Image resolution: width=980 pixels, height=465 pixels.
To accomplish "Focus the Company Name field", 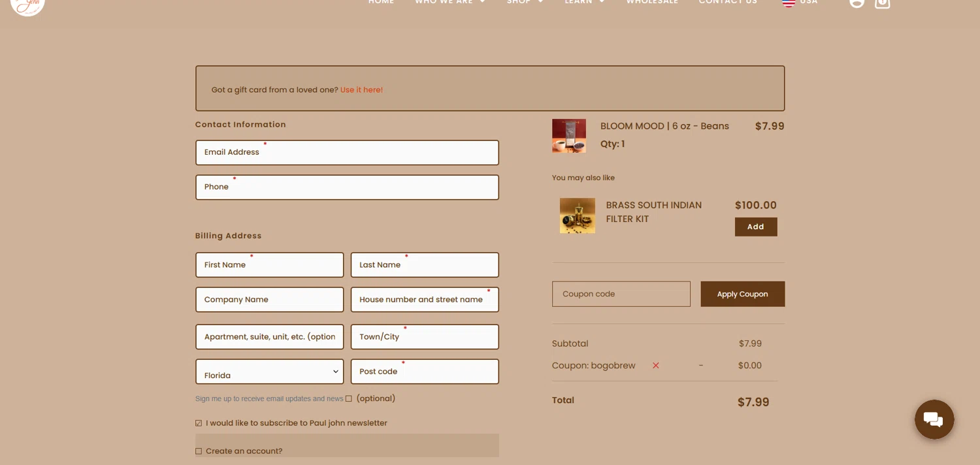I will pos(270,300).
